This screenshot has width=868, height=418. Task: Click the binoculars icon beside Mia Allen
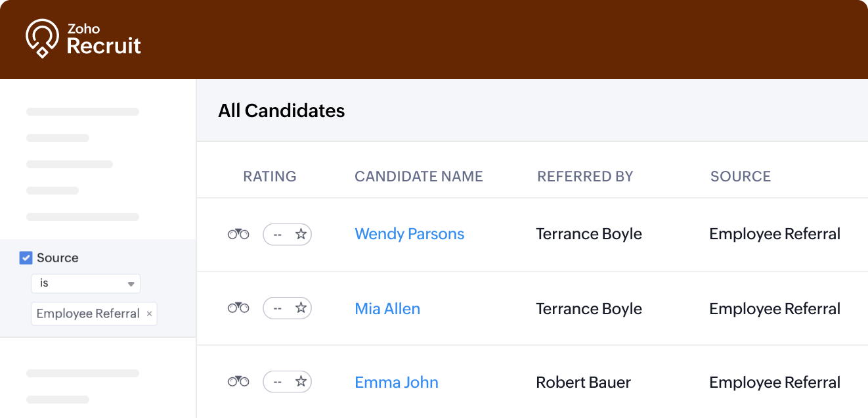click(238, 308)
